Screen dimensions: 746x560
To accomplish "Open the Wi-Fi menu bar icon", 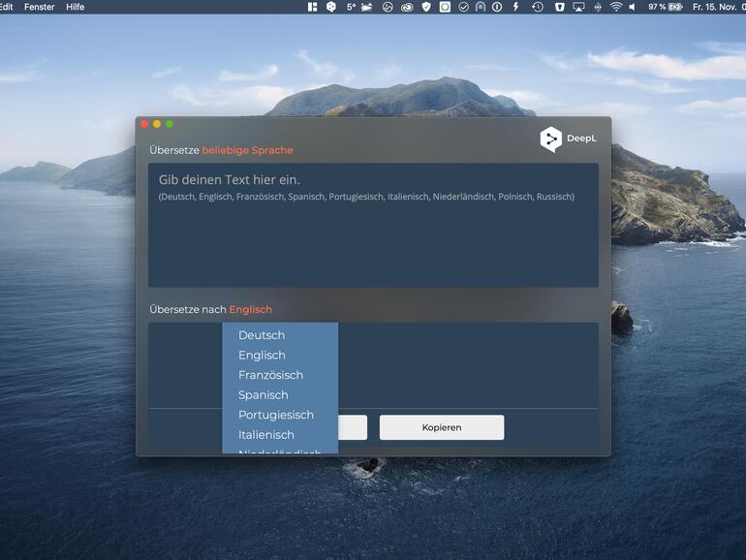I will tap(616, 7).
